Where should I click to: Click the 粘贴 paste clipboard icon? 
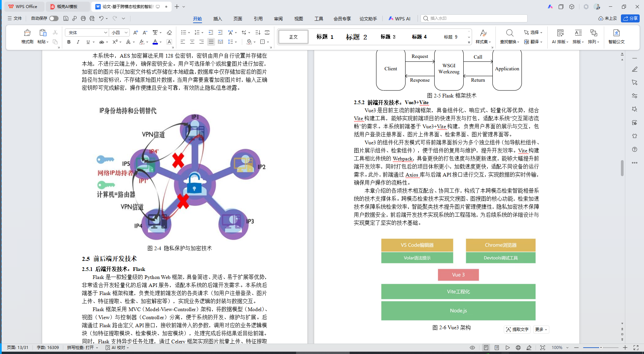click(42, 33)
